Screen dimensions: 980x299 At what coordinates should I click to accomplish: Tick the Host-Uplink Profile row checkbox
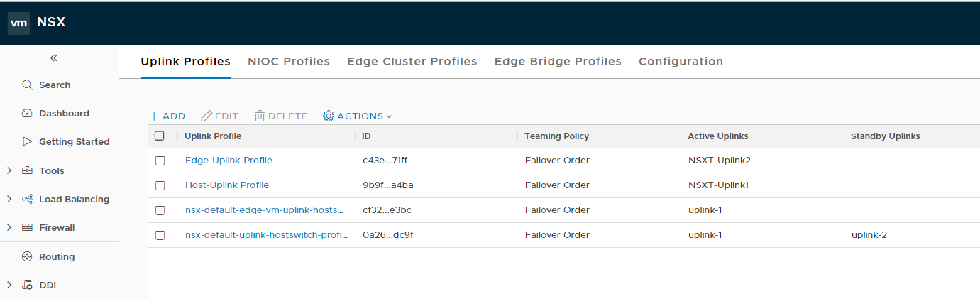[x=160, y=185]
